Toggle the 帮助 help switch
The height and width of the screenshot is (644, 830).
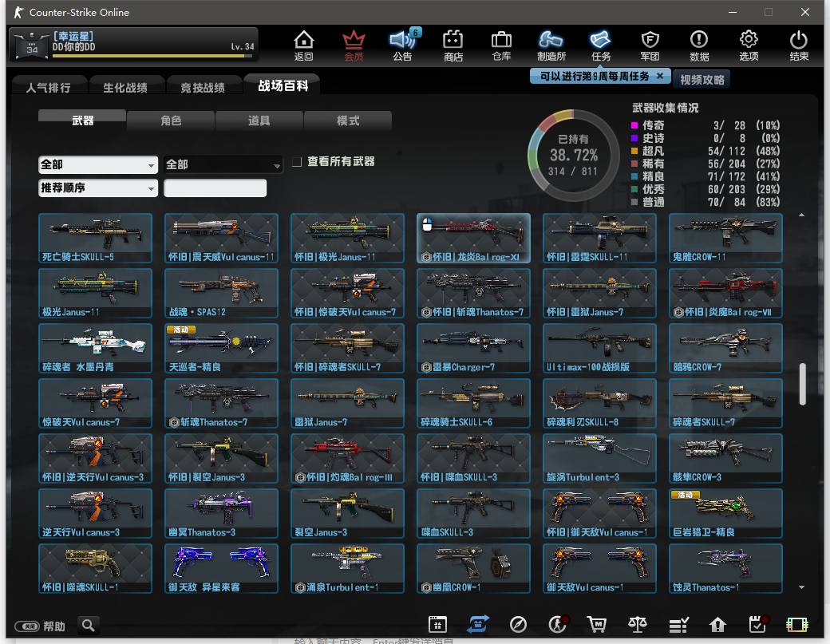point(26,626)
